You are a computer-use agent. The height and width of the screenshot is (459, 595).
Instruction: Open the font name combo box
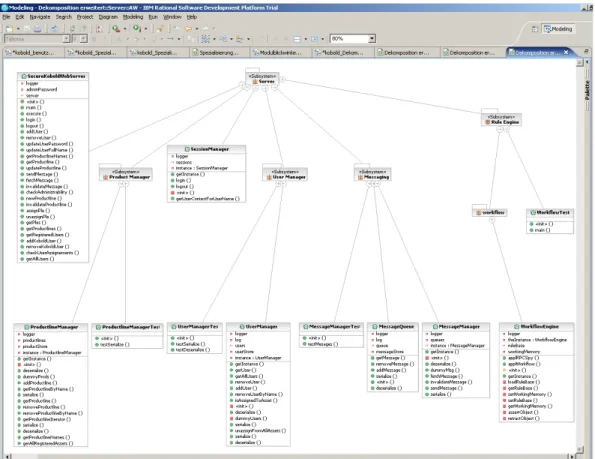[37, 39]
